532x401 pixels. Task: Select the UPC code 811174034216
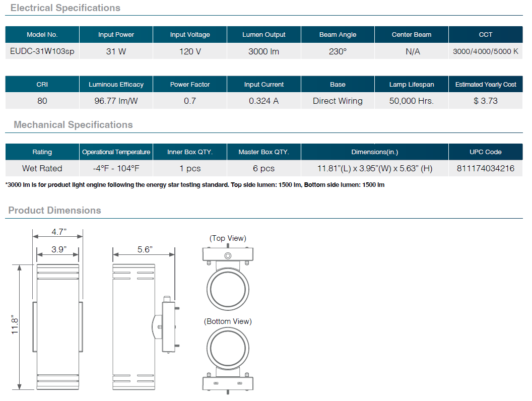485,168
